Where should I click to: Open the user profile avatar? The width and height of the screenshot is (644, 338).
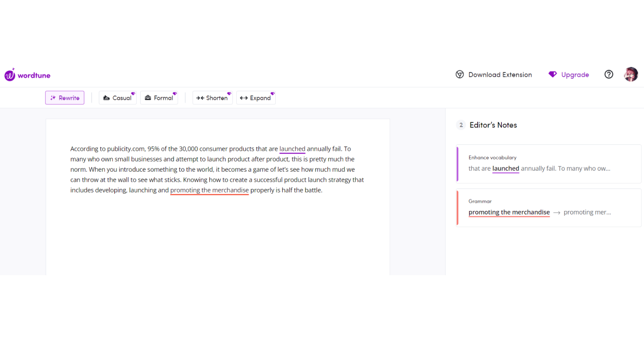point(631,75)
